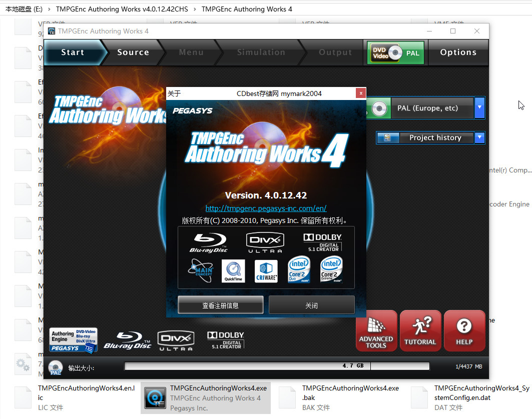
Task: Click the DVD Video PAL format indicator
Action: pyautogui.click(x=395, y=52)
